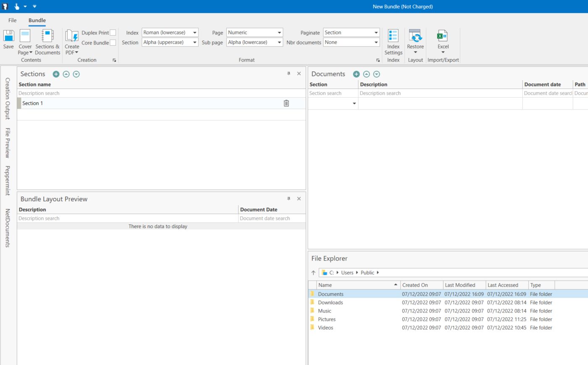
Task: Sort File Explorer by Last Modified
Action: point(465,285)
